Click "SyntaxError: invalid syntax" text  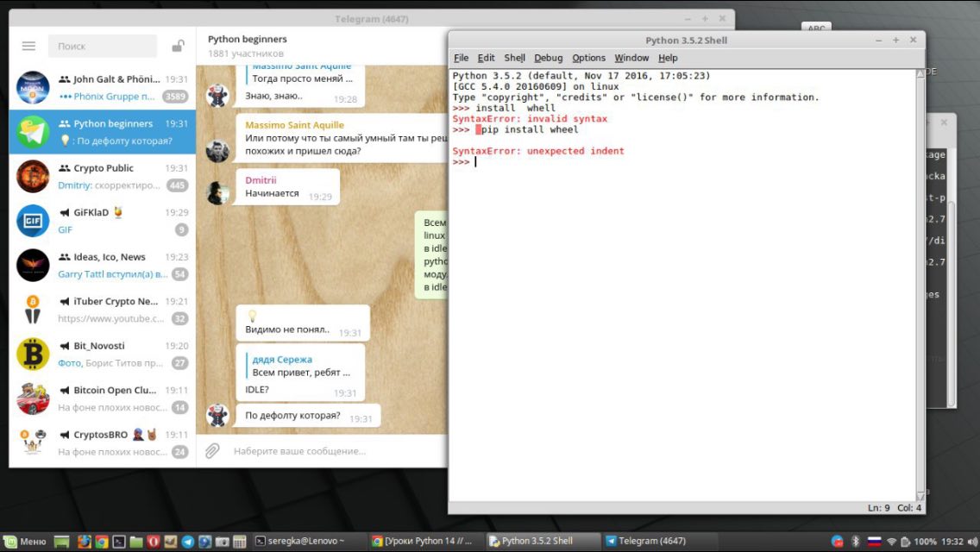pos(530,119)
